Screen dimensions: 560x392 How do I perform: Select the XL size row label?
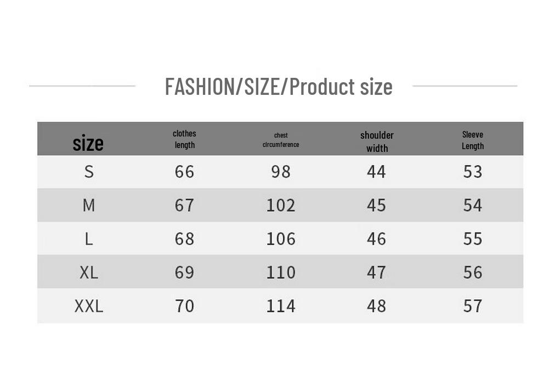(89, 272)
